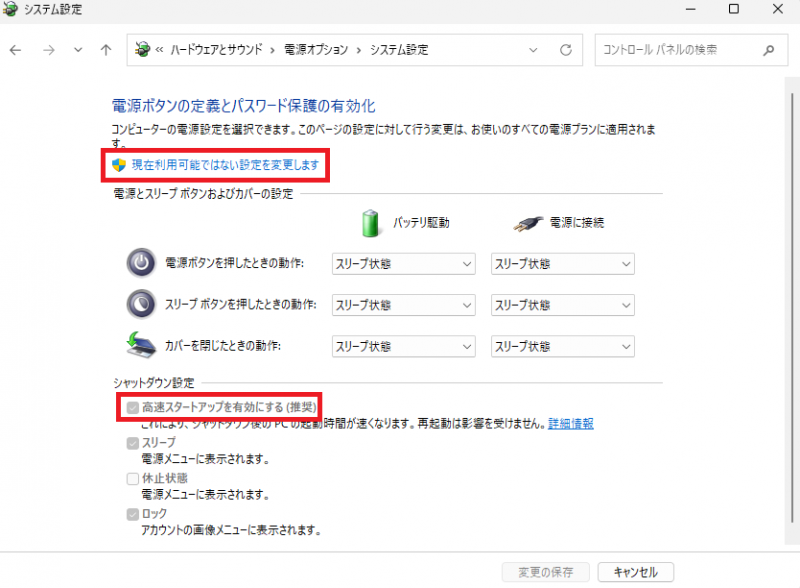Click the forward navigation arrow

[48, 50]
